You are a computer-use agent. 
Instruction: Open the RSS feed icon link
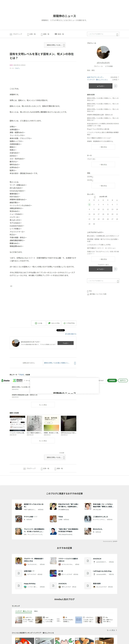88,291
